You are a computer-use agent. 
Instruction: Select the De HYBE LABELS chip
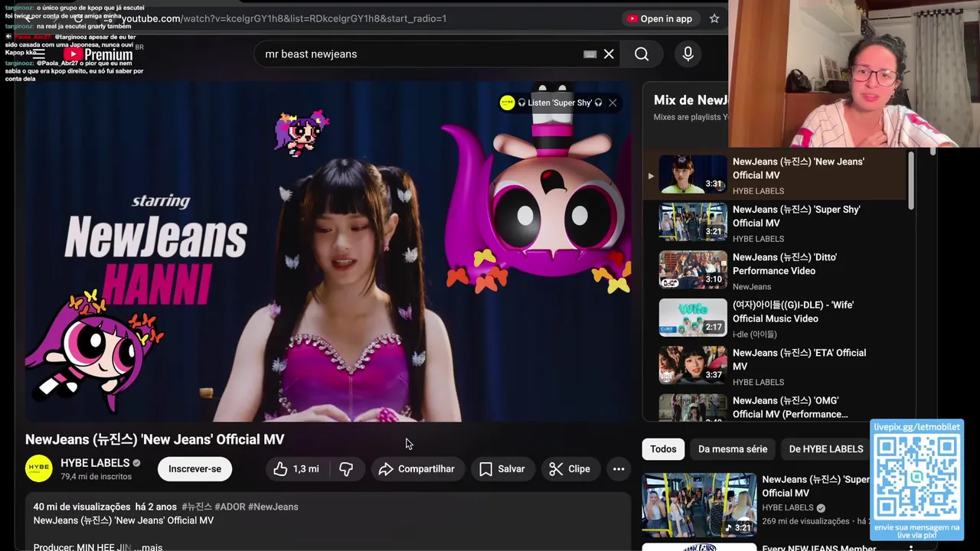(825, 449)
